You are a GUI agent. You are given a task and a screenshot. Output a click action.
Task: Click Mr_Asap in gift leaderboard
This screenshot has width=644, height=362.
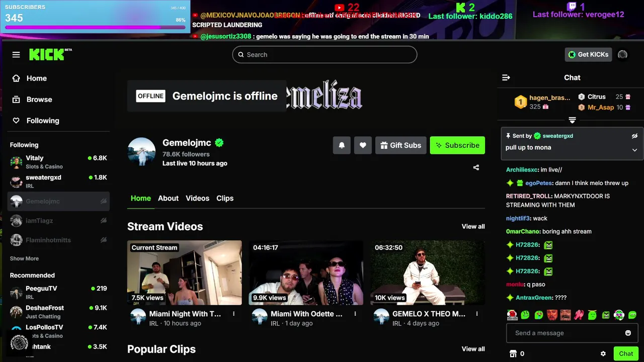601,107
